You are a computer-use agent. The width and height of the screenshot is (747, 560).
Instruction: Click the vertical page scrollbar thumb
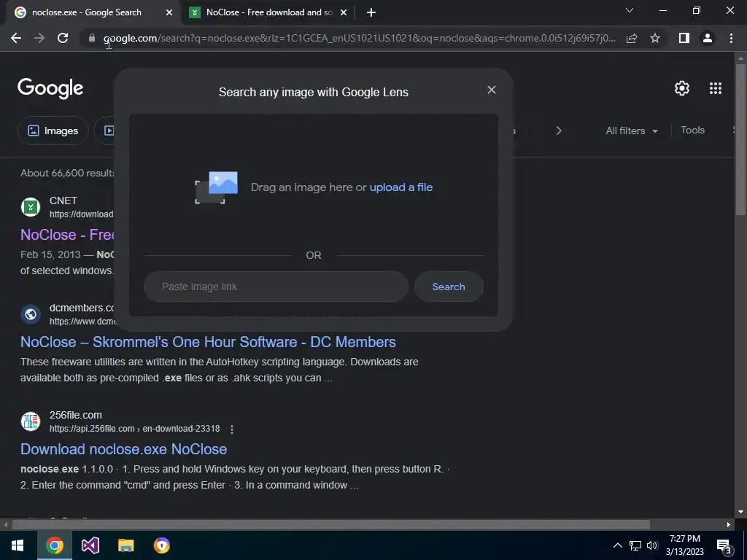tap(740, 139)
